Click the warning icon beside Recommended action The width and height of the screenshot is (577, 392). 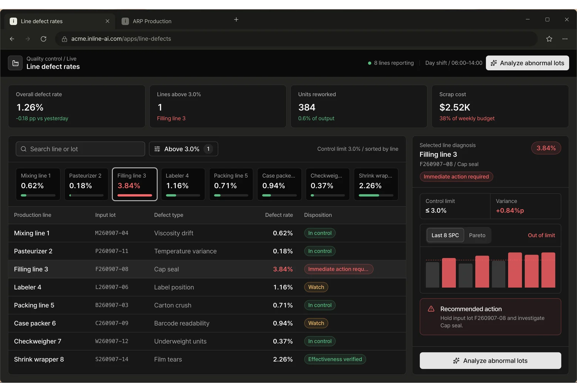point(431,309)
